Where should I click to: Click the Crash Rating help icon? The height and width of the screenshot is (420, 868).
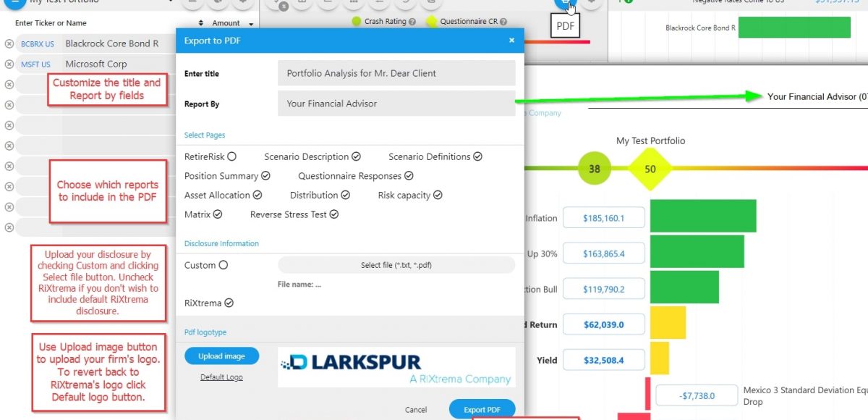(x=412, y=22)
